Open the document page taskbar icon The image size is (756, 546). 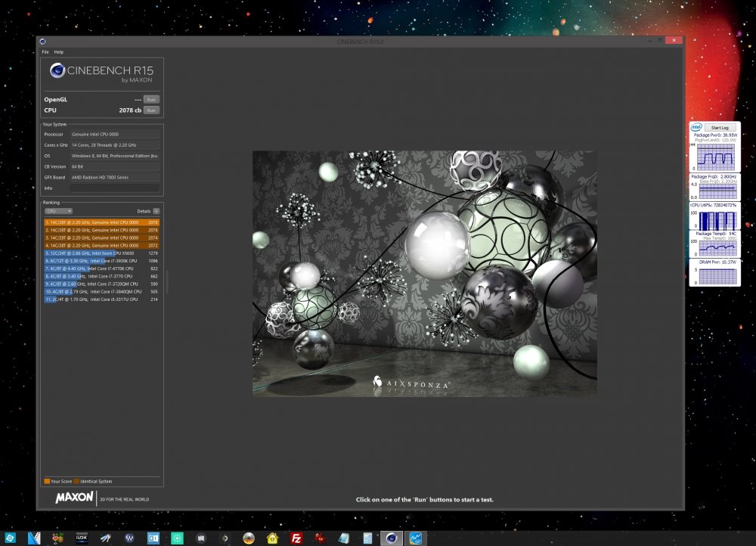pyautogui.click(x=367, y=538)
